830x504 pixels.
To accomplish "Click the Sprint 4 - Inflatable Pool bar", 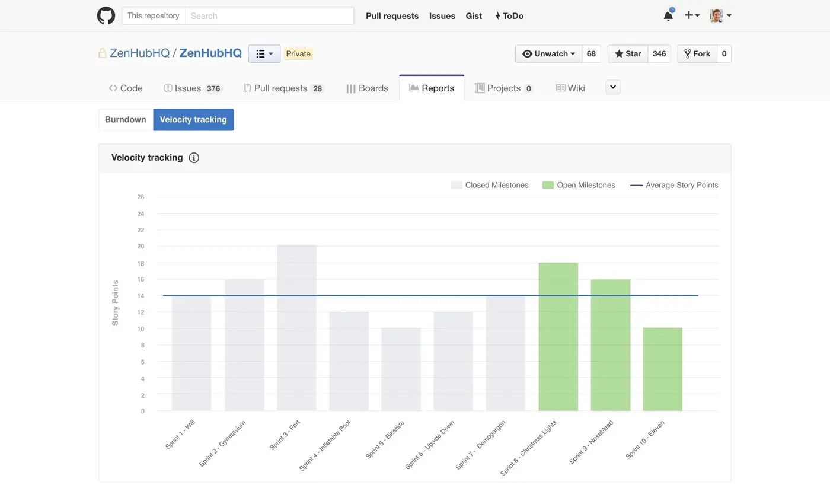I will 349,362.
